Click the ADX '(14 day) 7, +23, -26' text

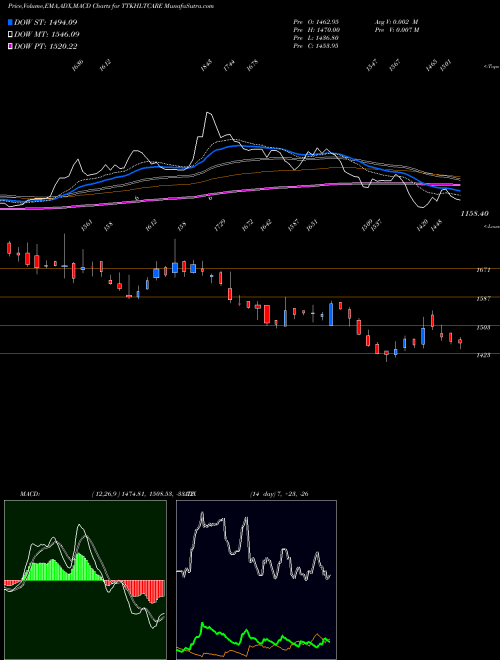point(279,494)
